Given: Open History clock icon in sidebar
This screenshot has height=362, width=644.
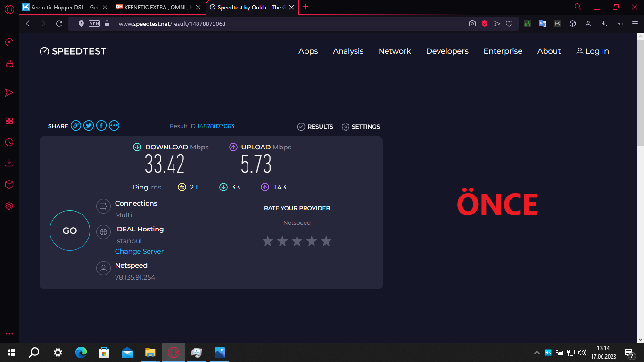Looking at the screenshot, I should 9,142.
